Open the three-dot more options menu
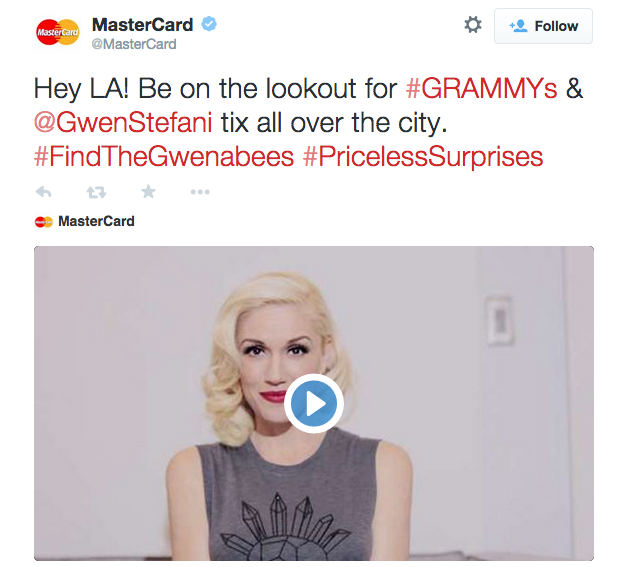Viewport: 631px width, 567px height. click(x=200, y=192)
